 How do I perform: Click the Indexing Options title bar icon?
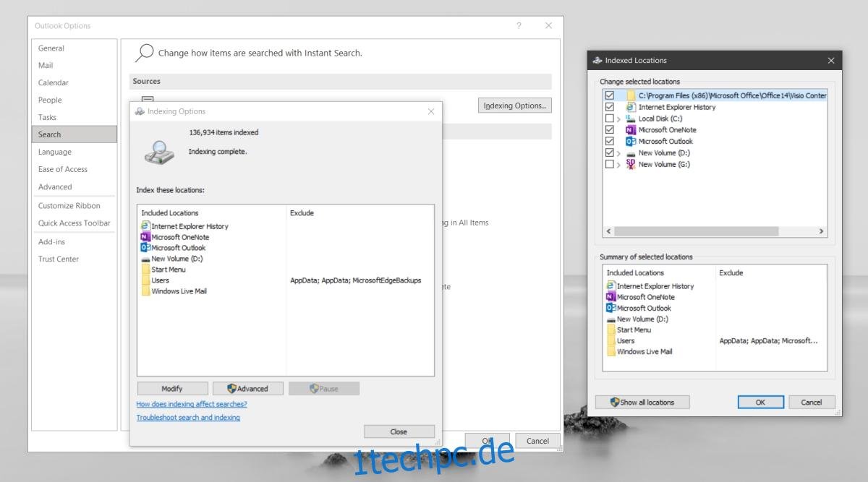click(140, 111)
